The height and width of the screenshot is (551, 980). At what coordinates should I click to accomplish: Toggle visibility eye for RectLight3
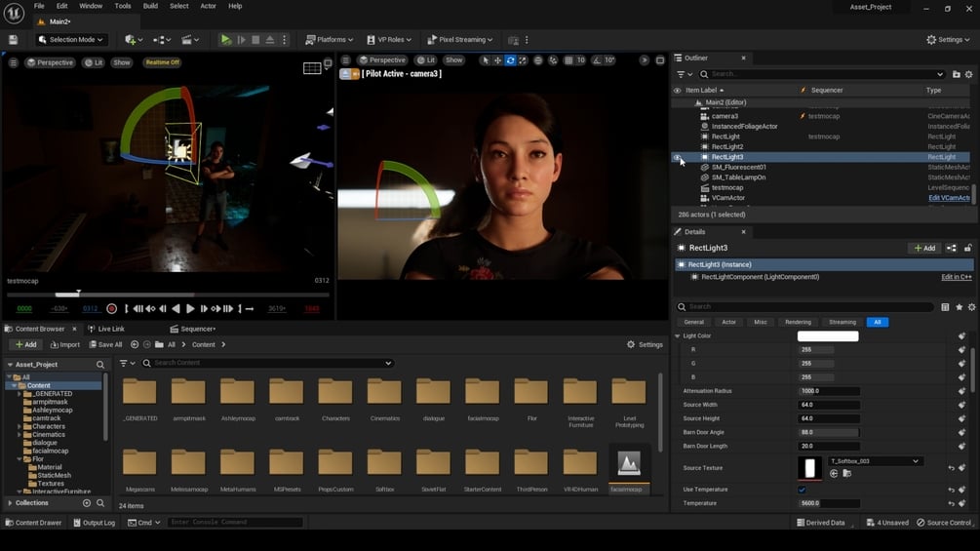click(x=678, y=157)
